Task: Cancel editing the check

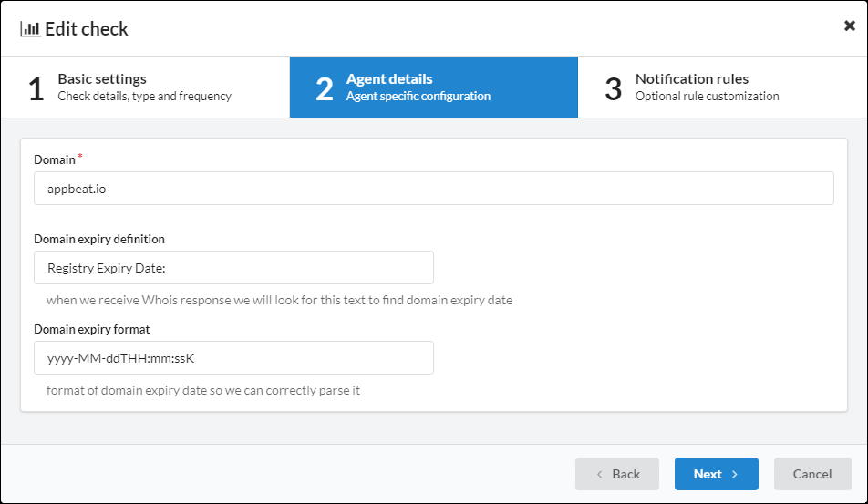Action: click(812, 474)
